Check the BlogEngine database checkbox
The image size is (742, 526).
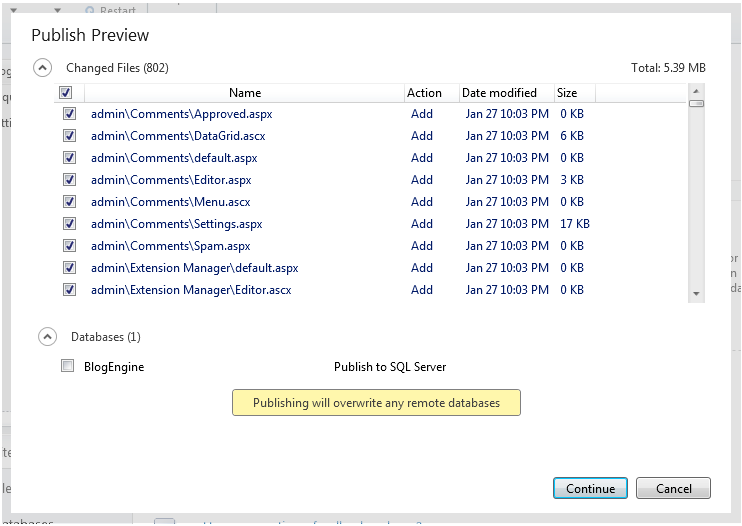68,366
